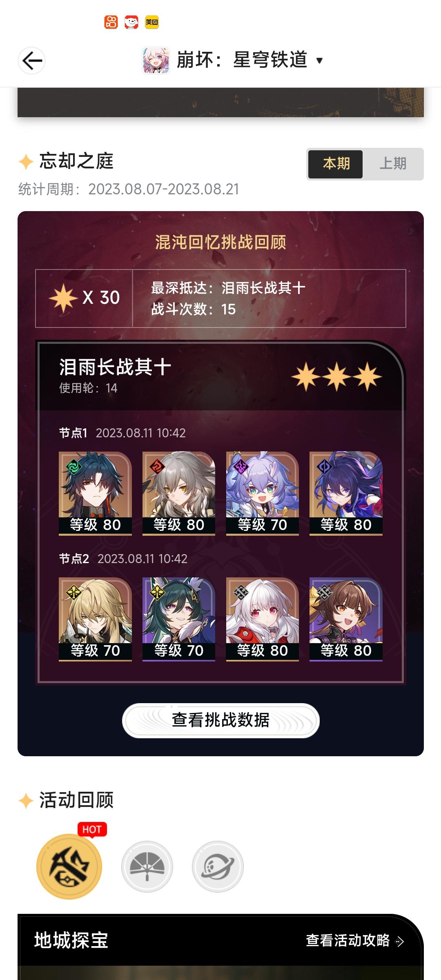Open the game selector dropdown arrow
This screenshot has height=980, width=441.
(x=320, y=61)
